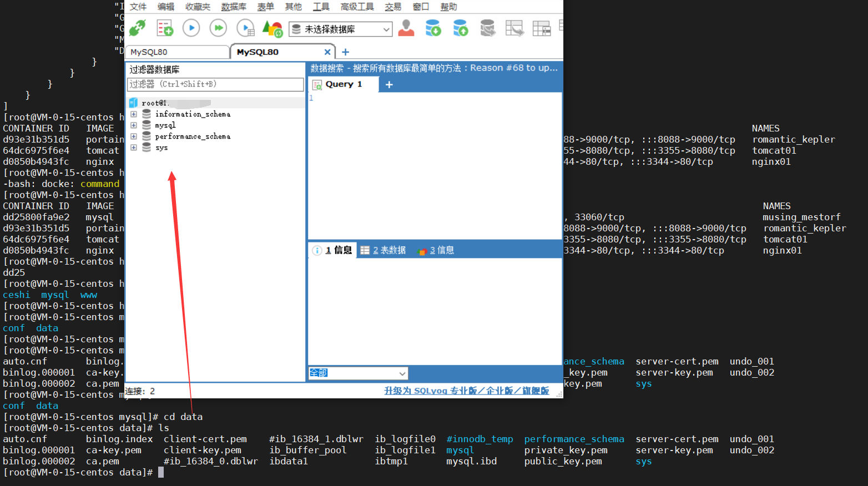
Task: Click ceshi directory name in terminal
Action: (x=17, y=295)
